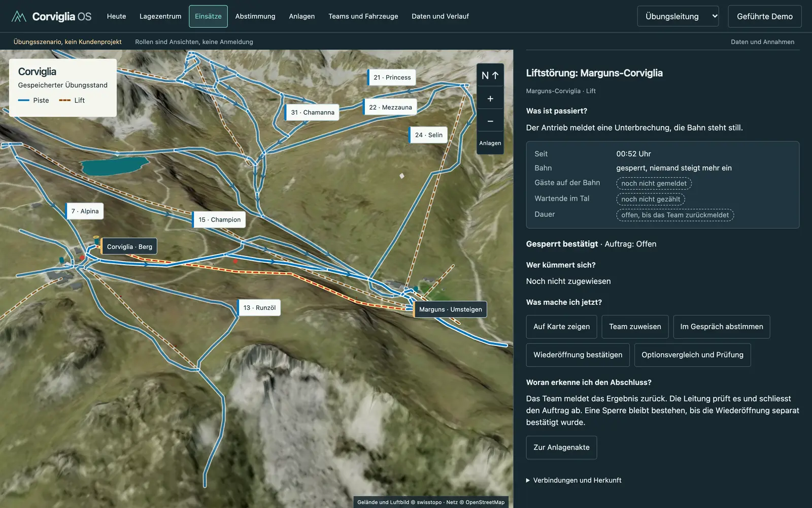Reset map orientation with north arrow

pyautogui.click(x=490, y=76)
